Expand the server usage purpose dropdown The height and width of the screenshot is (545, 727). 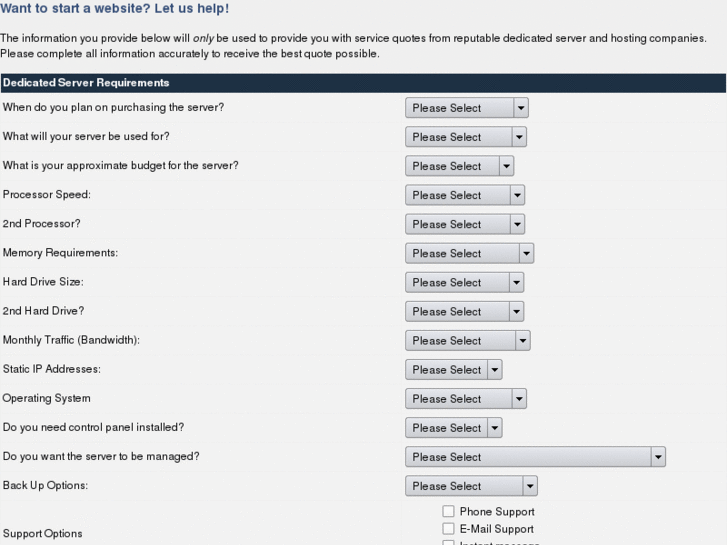click(x=465, y=137)
